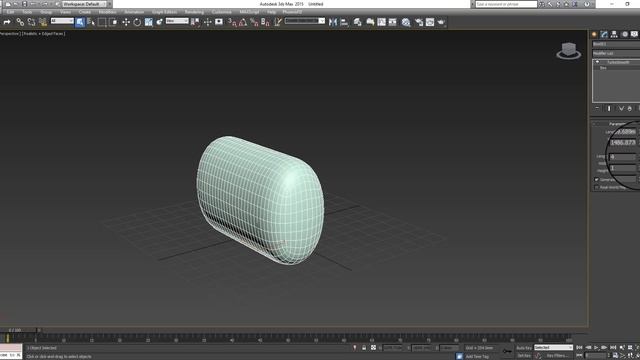Toggle the Generate Mapping Coords checkbox

(x=597, y=180)
